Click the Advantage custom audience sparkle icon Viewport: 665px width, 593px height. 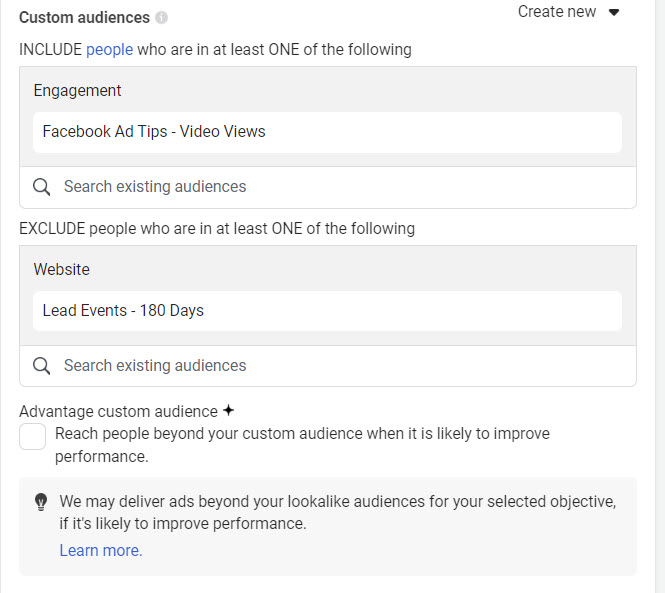tap(229, 410)
